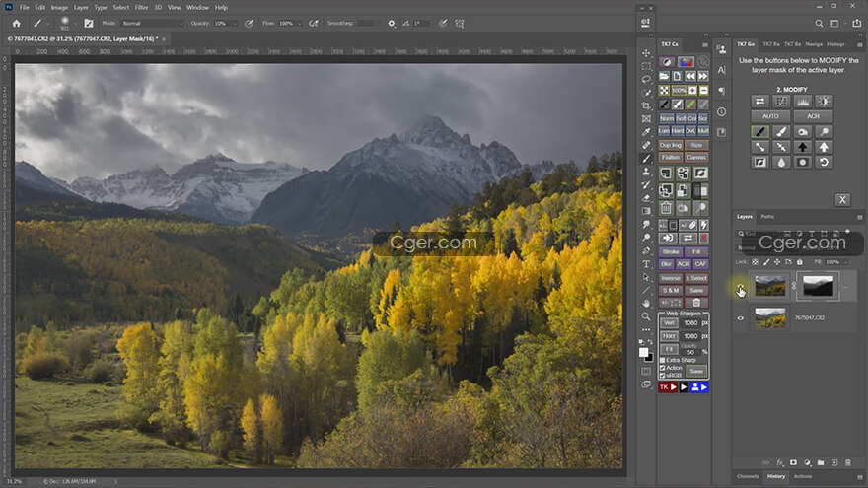Click the AUTO button in MODIFY section
Image resolution: width=868 pixels, height=488 pixels.
(770, 116)
